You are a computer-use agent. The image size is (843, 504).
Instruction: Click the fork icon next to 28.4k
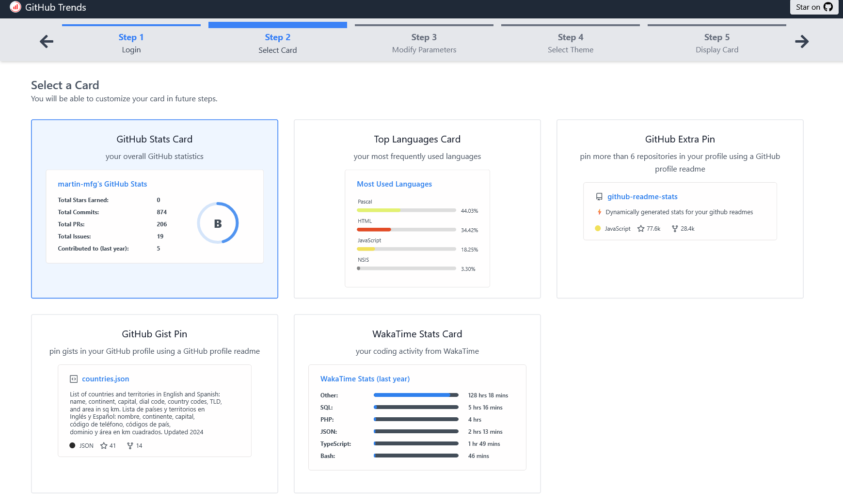(675, 229)
